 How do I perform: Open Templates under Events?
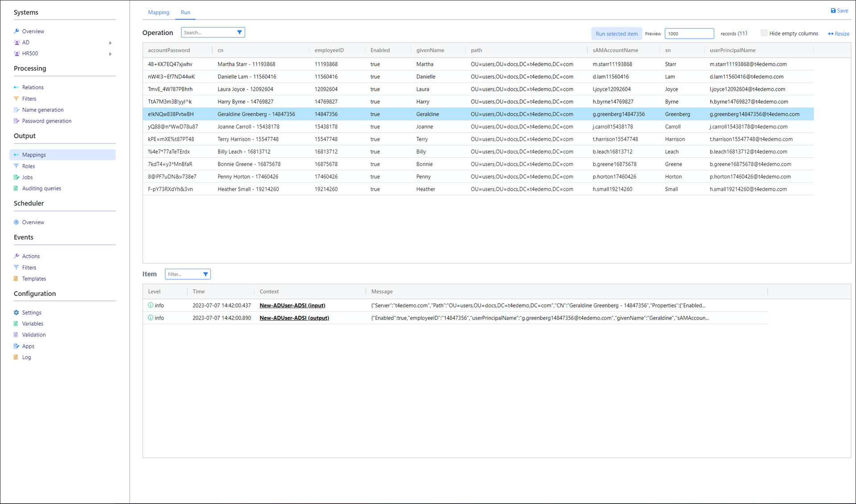34,279
